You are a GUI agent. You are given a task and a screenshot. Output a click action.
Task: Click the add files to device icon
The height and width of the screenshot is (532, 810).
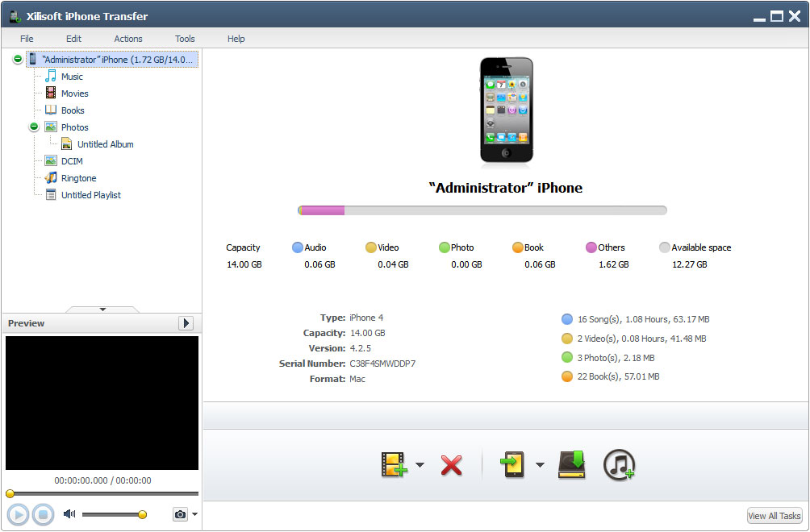pos(395,464)
